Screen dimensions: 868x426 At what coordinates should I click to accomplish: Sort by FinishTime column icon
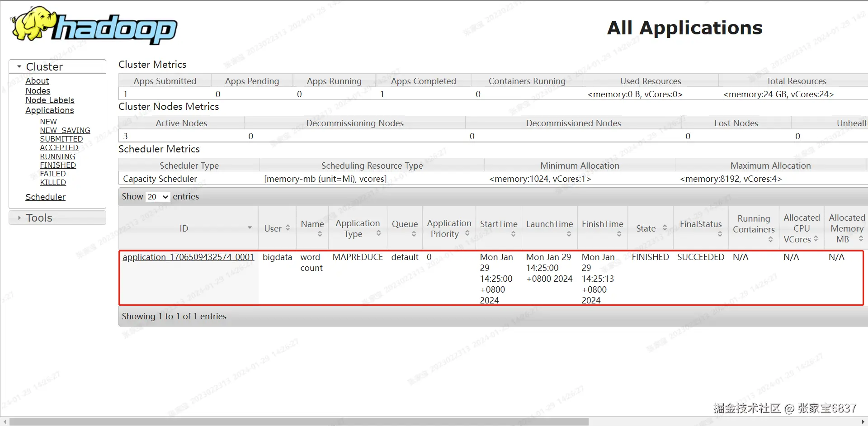pyautogui.click(x=619, y=234)
